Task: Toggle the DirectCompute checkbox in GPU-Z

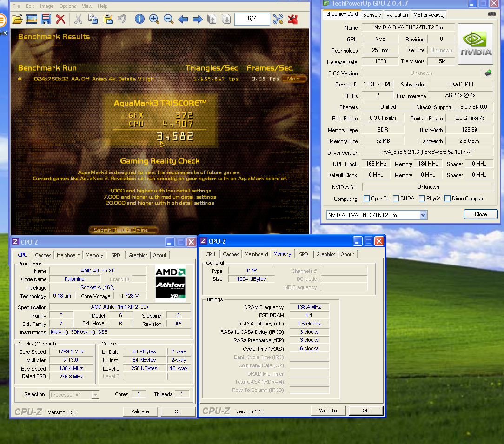Action: pyautogui.click(x=447, y=199)
